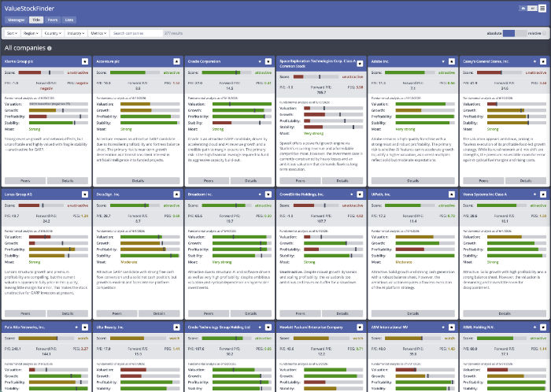Click the Valuation bar on Adobe card
The image size is (551, 392).
click(425, 104)
